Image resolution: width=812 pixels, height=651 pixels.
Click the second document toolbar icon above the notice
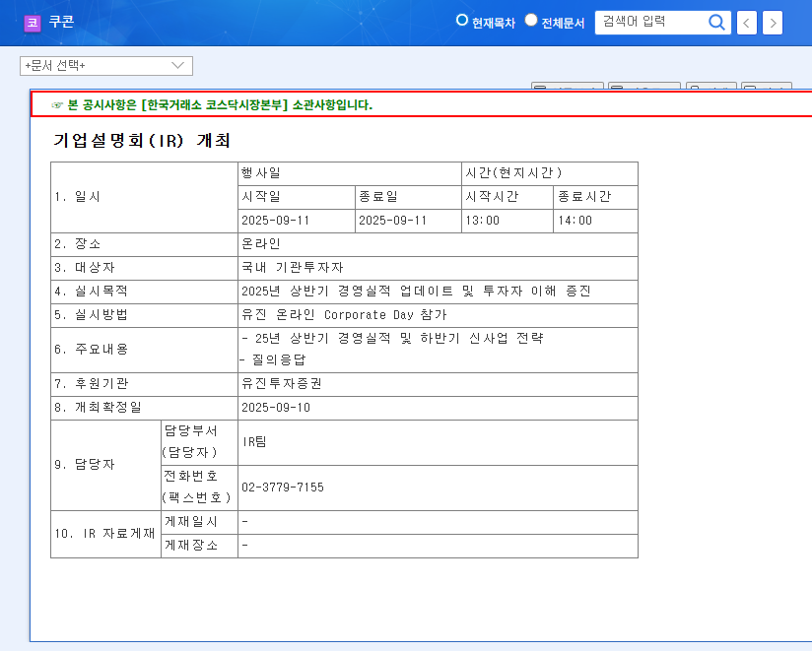[x=645, y=89]
